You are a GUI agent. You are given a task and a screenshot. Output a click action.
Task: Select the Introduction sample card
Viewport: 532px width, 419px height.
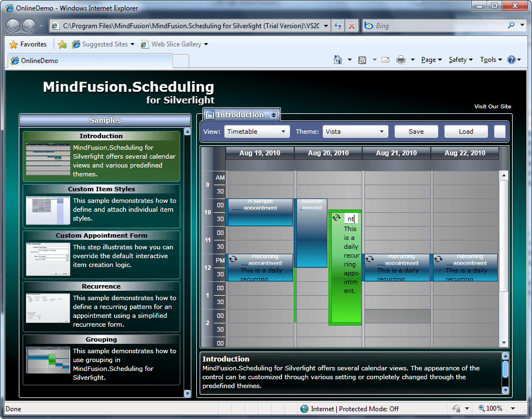(x=101, y=156)
